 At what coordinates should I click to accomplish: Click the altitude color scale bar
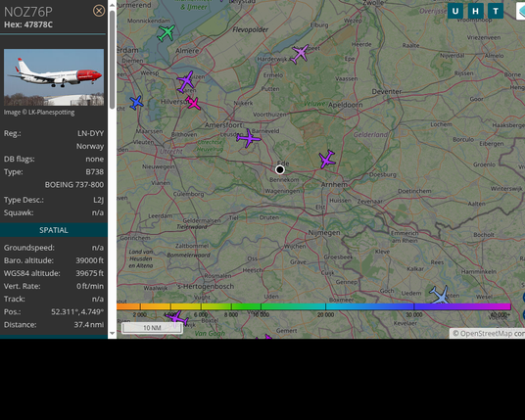(x=313, y=306)
